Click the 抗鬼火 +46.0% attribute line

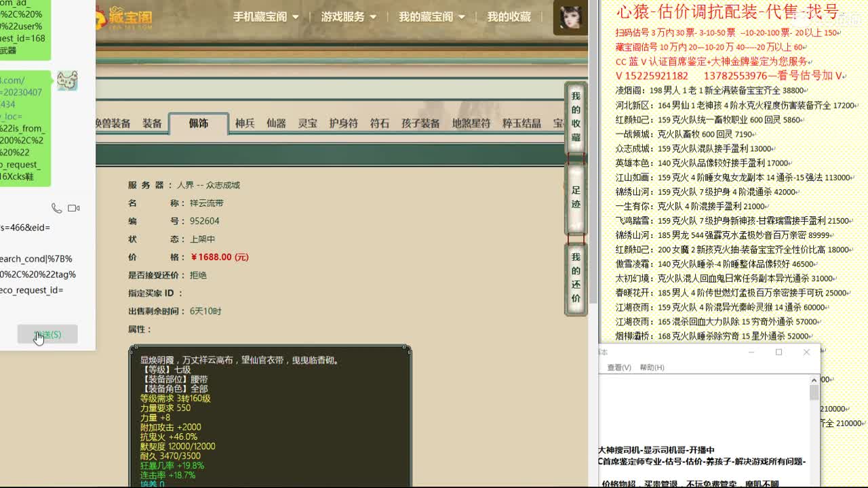coord(168,437)
